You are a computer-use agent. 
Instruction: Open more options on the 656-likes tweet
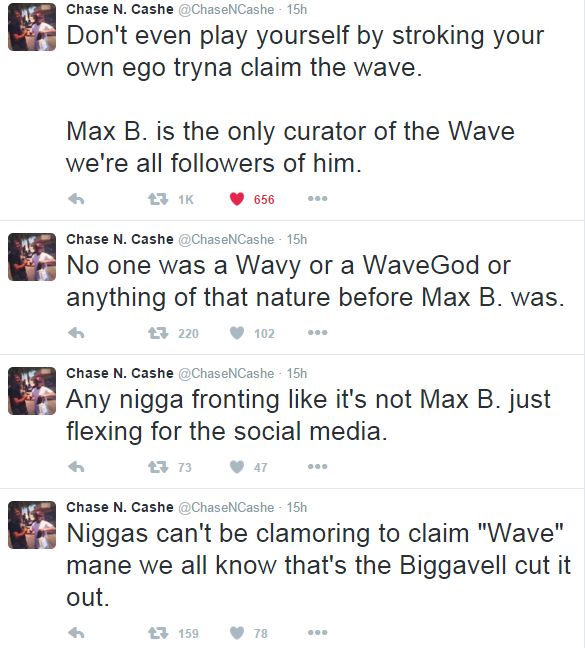(x=317, y=199)
